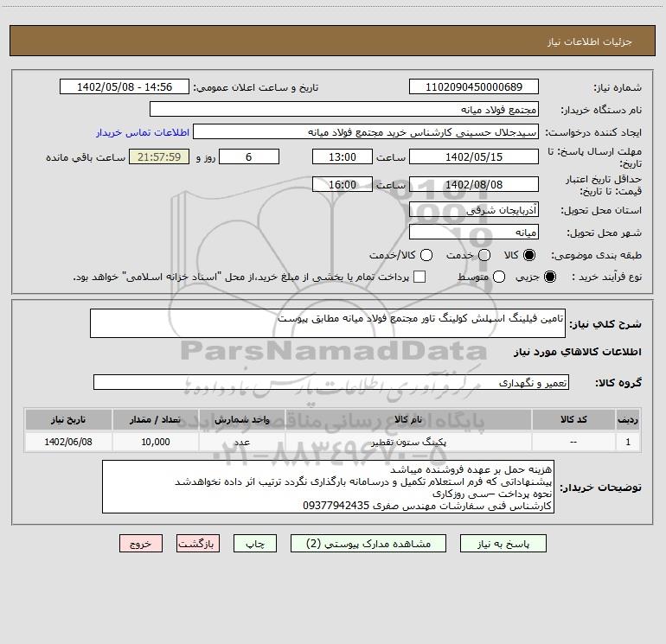
Task: Click the remaining days field 6
Action: pyautogui.click(x=249, y=156)
